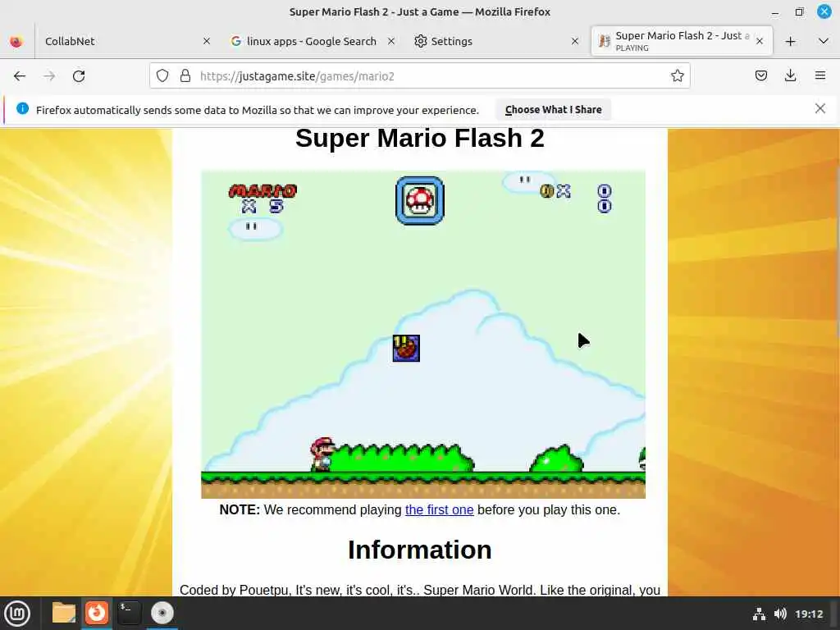
Task: Click the Super Mario Flash 2 heading
Action: [x=419, y=138]
